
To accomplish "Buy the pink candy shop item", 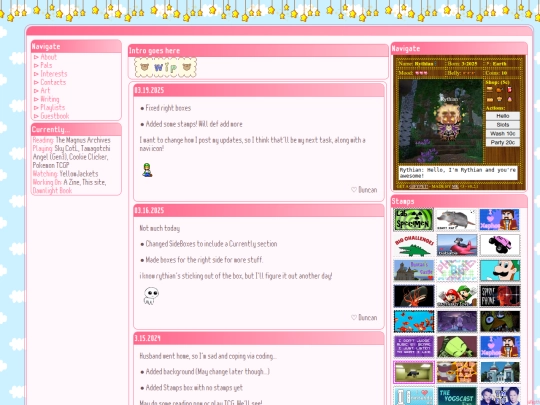I will tap(509, 99).
